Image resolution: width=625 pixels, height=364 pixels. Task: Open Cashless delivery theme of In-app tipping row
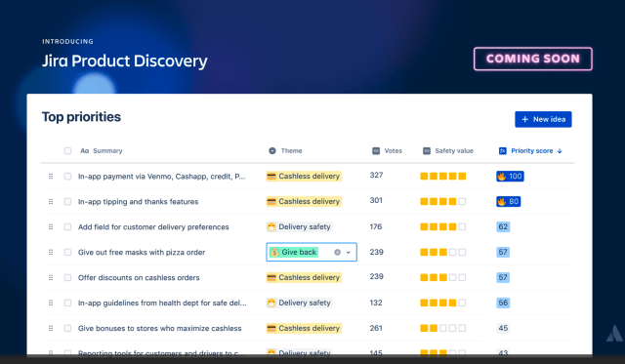pyautogui.click(x=304, y=201)
